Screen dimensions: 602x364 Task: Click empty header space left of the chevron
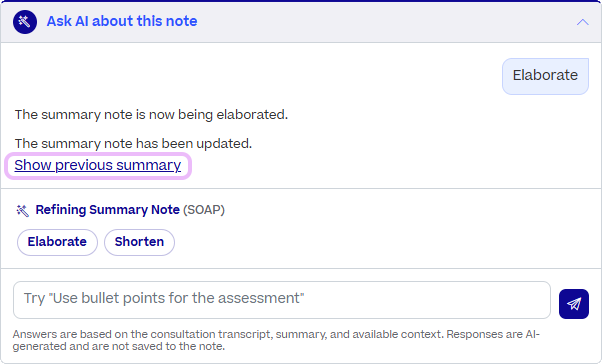click(384, 22)
